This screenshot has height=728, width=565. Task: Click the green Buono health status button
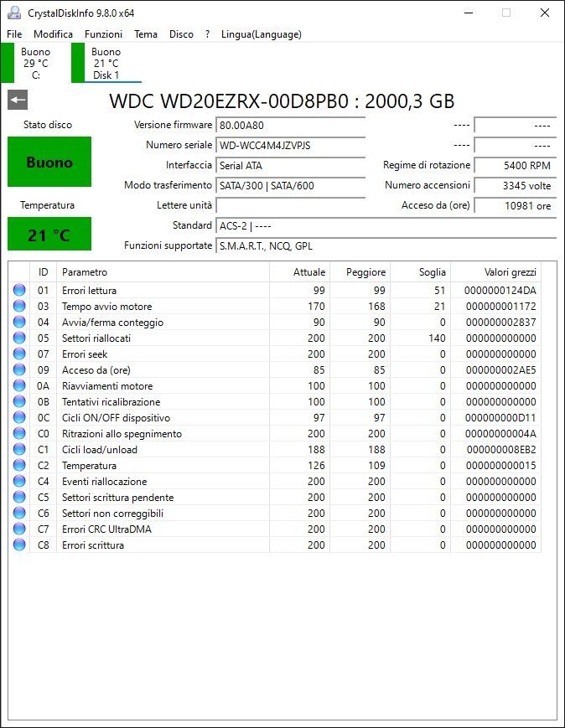click(49, 162)
